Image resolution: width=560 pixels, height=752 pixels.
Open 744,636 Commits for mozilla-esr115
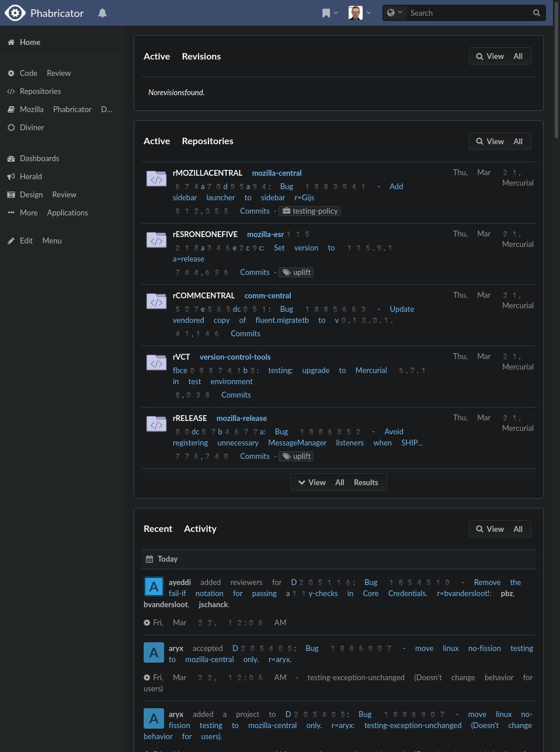222,272
